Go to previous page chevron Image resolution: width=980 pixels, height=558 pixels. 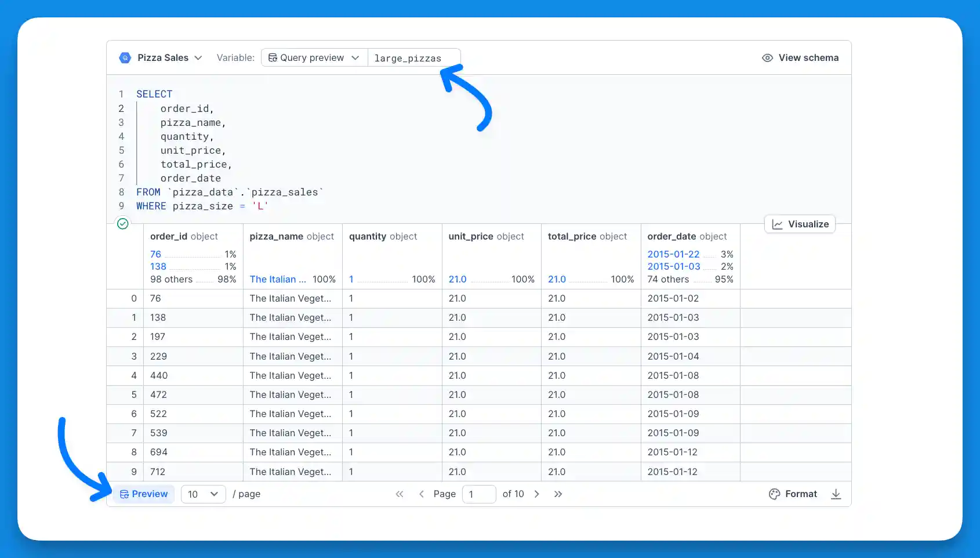tap(422, 494)
